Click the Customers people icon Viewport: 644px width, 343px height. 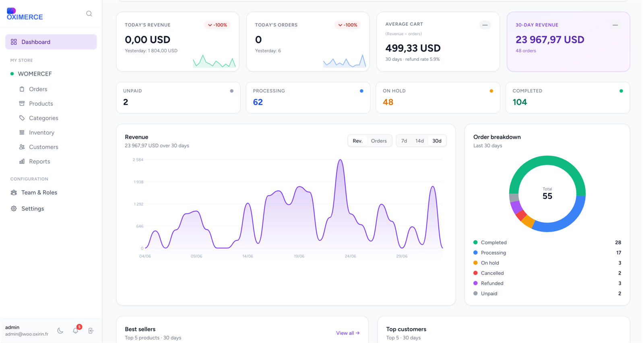(22, 147)
